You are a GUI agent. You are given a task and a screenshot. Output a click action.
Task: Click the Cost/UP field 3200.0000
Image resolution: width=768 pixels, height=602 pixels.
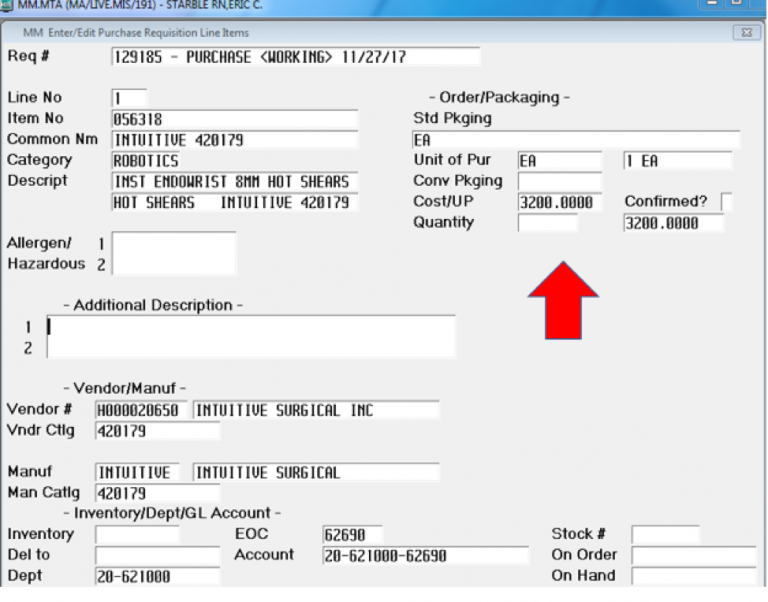pos(560,202)
